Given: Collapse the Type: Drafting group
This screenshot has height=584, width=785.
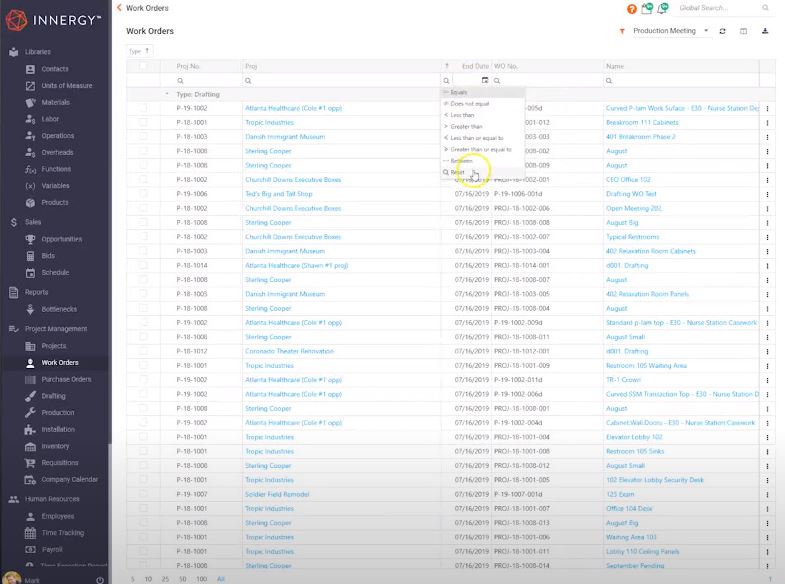Looking at the screenshot, I should (167, 94).
